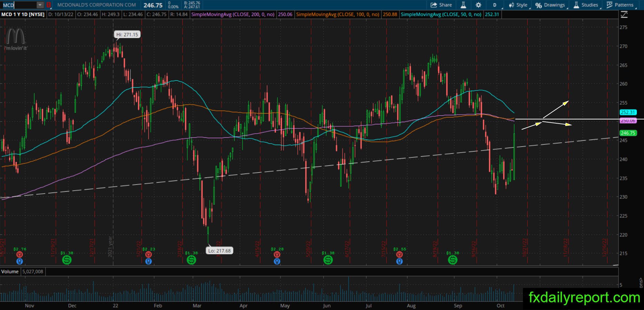Screen dimensions: 644x310
Task: Click the green dividend icon dated late November 2021
Action: tap(67, 260)
